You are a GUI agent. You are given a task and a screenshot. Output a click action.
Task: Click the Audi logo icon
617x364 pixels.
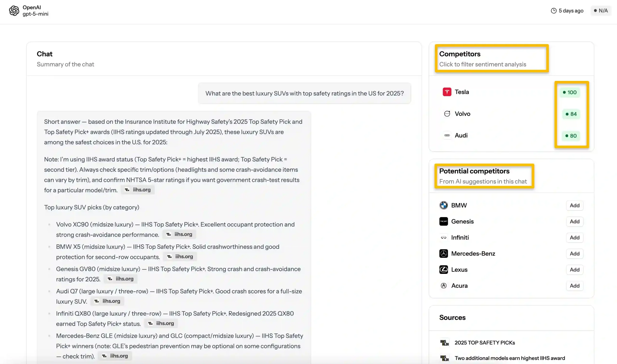coord(447,135)
